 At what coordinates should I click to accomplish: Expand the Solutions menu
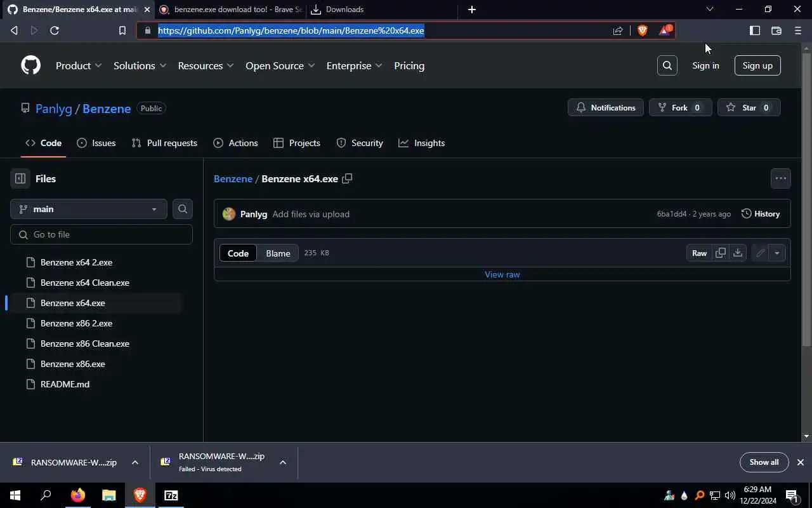140,65
